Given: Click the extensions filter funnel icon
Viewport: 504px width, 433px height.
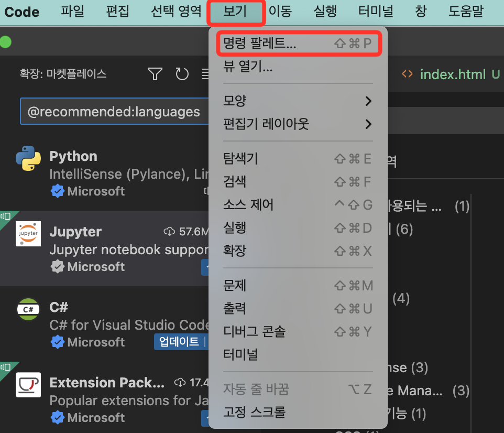Looking at the screenshot, I should click(155, 74).
